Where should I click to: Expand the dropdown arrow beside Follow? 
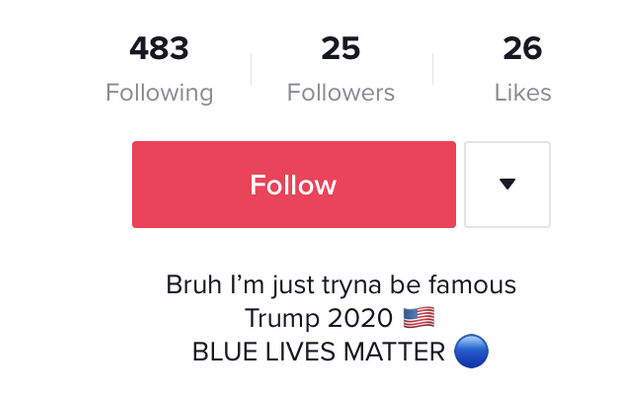pyautogui.click(x=507, y=184)
